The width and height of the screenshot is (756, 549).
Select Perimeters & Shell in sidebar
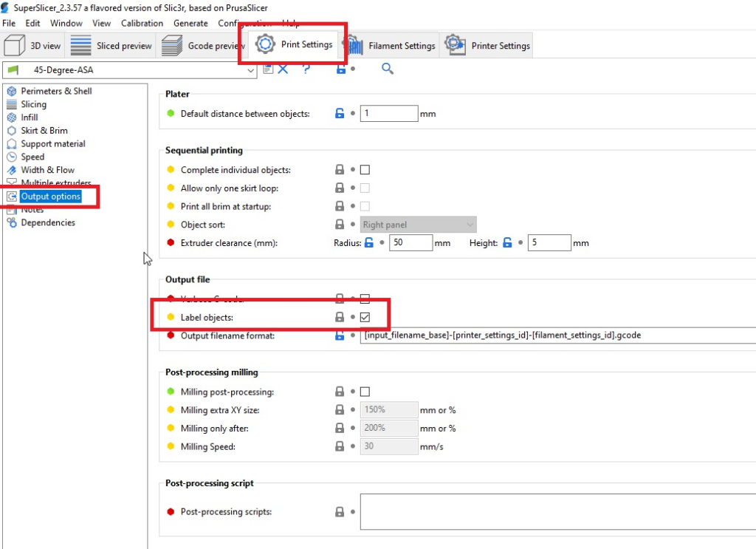coord(56,91)
